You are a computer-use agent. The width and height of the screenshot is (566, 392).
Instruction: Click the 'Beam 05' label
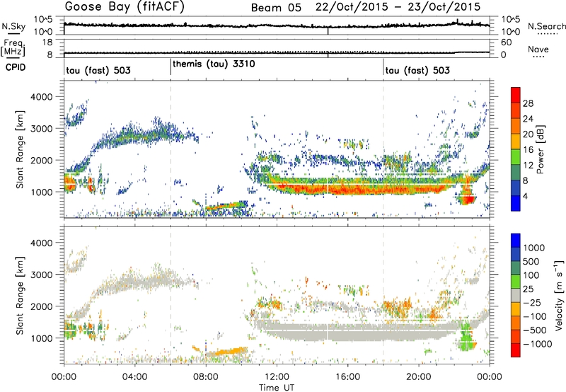pyautogui.click(x=276, y=8)
